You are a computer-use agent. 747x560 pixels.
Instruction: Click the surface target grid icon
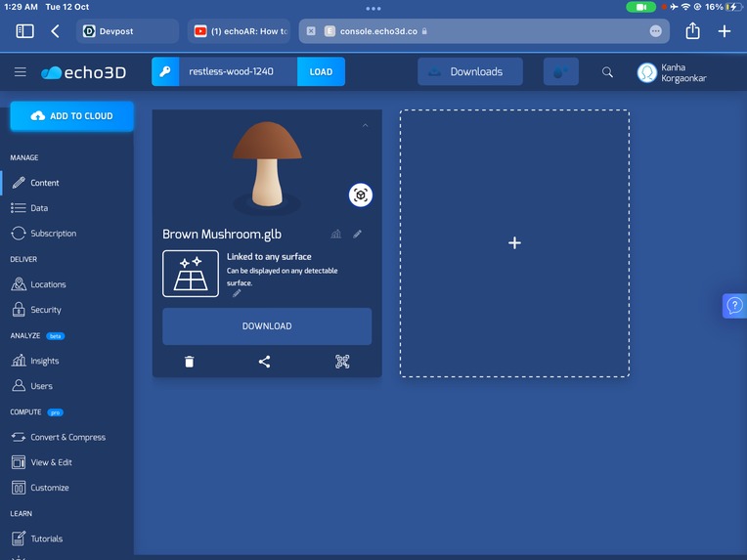[x=191, y=274]
